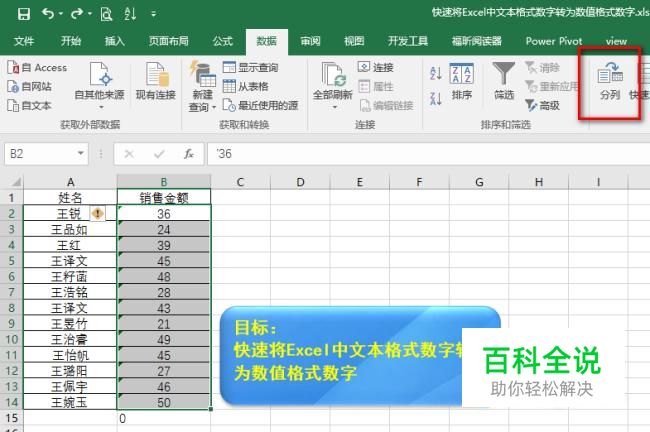Click the 重新应用 filter command

(552, 86)
